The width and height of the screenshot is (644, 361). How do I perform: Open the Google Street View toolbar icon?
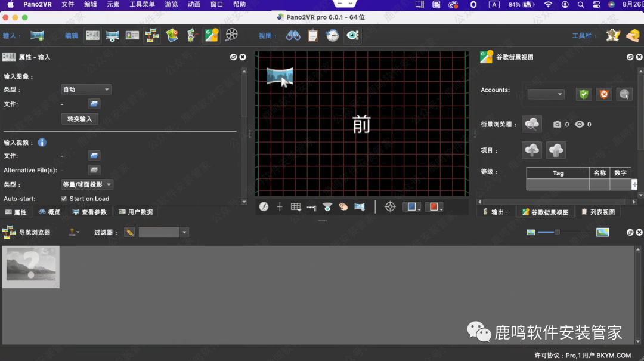(x=211, y=36)
